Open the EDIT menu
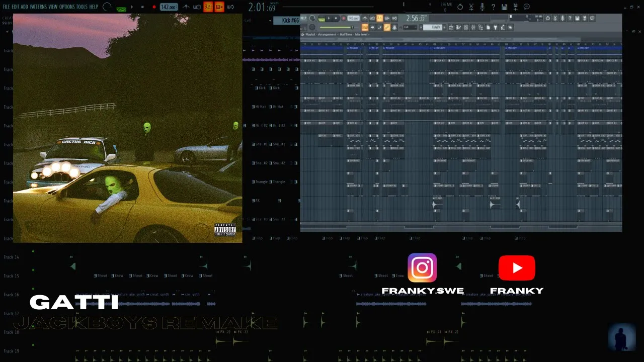The width and height of the screenshot is (644, 362). click(16, 7)
